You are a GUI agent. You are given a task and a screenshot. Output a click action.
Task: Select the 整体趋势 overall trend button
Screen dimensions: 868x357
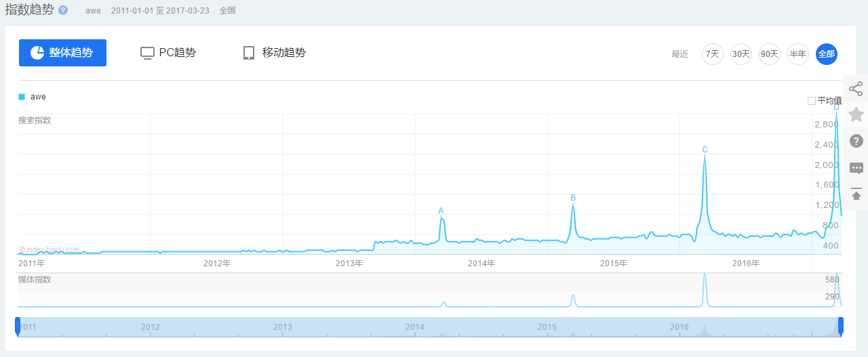(x=62, y=53)
